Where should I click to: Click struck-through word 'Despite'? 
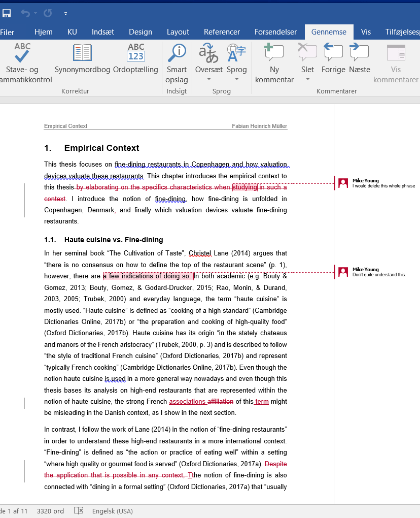276,464
